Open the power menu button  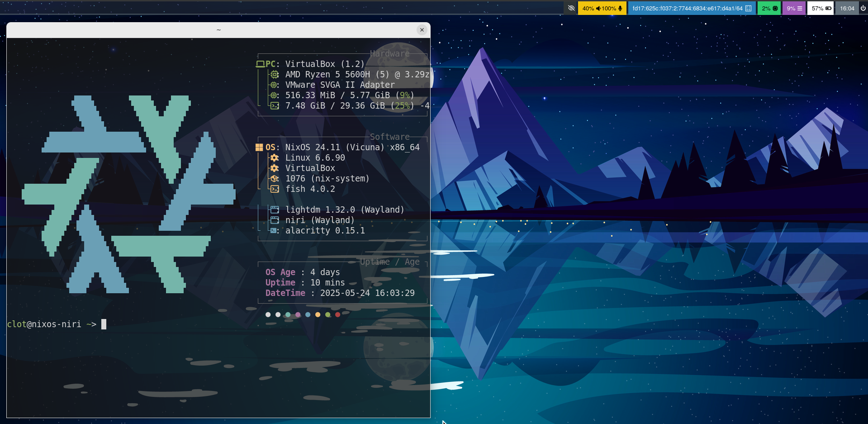(x=863, y=8)
